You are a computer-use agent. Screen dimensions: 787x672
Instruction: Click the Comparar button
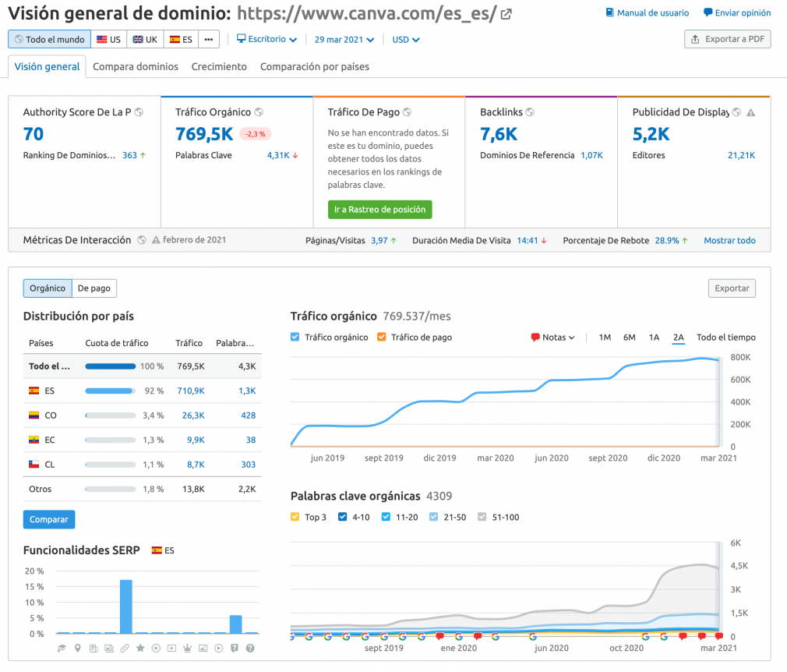49,519
